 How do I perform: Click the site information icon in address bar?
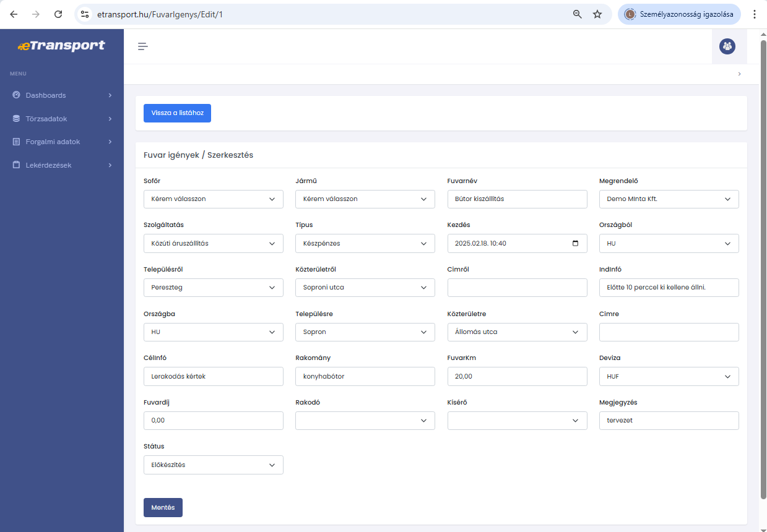(x=85, y=14)
